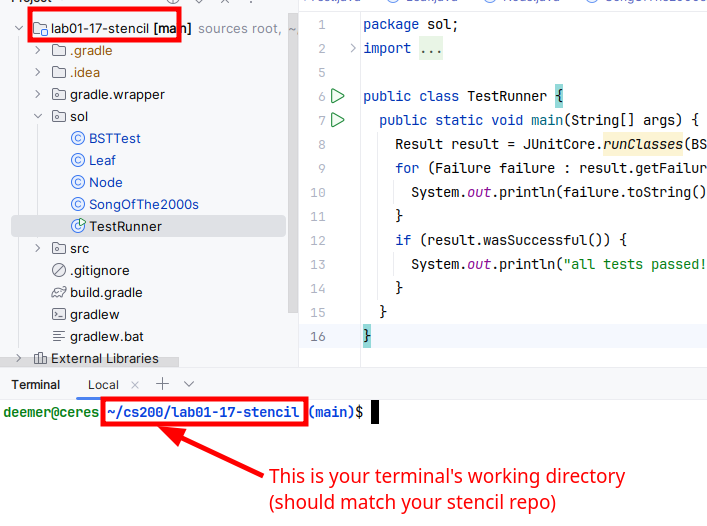Screen dimensions: 707x526
Task: Click the gradle.wrapper package folder icon
Action: 59,94
